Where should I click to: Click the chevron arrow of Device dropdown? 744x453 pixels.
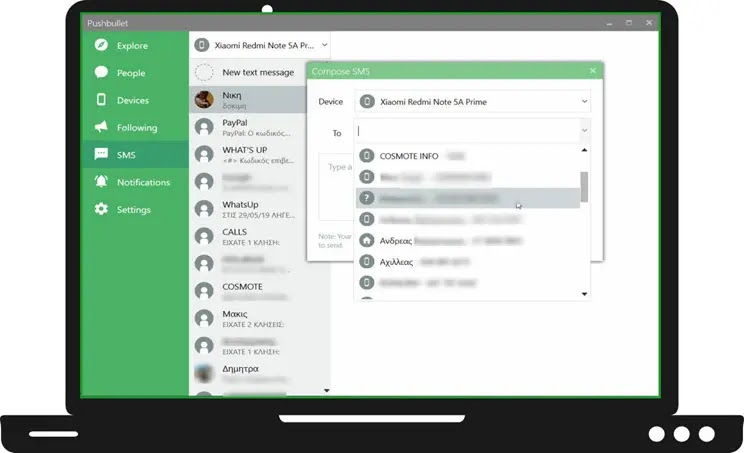tap(584, 102)
